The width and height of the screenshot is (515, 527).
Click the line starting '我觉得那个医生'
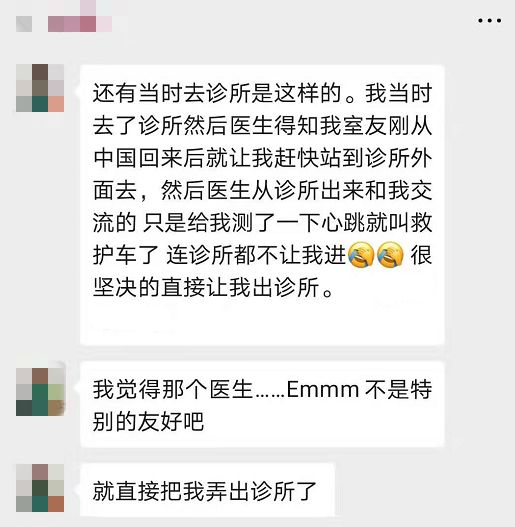(262, 390)
